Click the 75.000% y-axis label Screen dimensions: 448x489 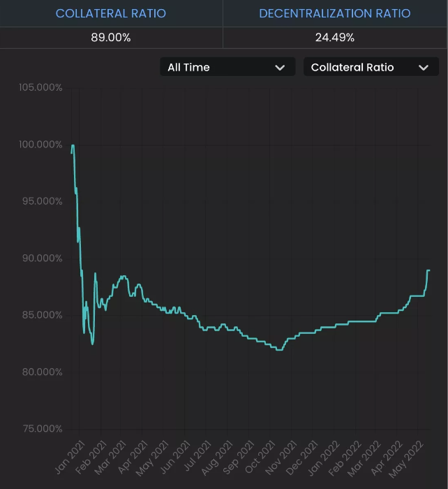pyautogui.click(x=43, y=428)
